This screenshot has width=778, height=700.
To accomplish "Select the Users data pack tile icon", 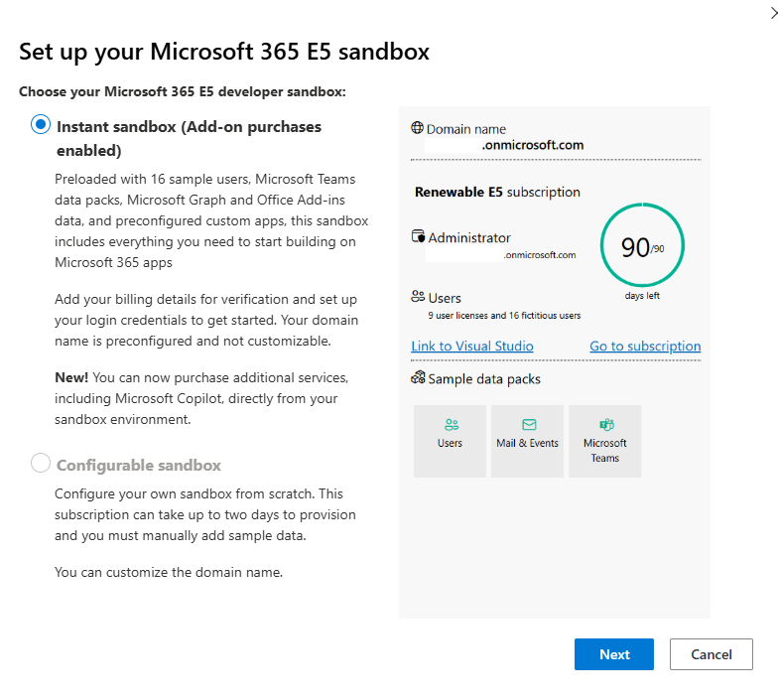I will [x=451, y=425].
